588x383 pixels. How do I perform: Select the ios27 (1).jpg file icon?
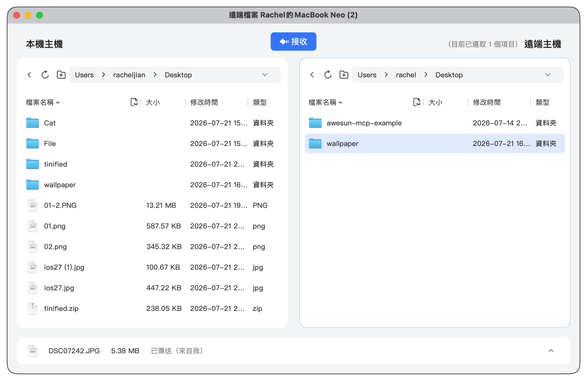point(33,267)
